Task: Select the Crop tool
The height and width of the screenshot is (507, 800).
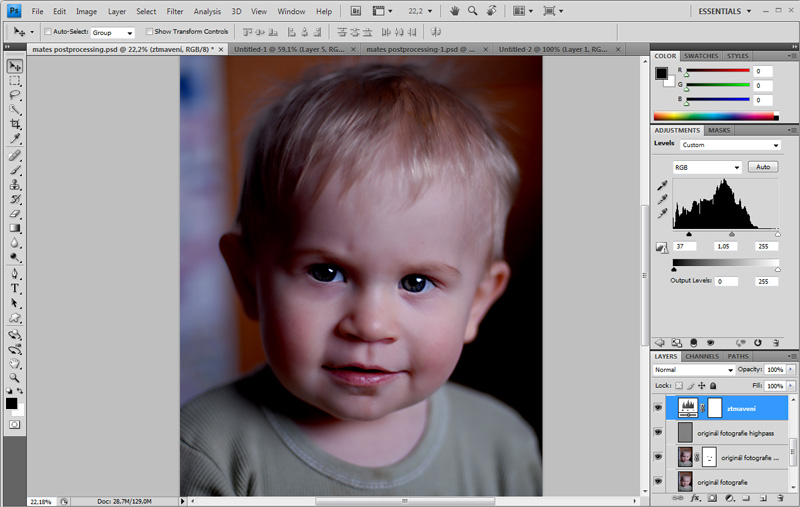Action: 15,124
